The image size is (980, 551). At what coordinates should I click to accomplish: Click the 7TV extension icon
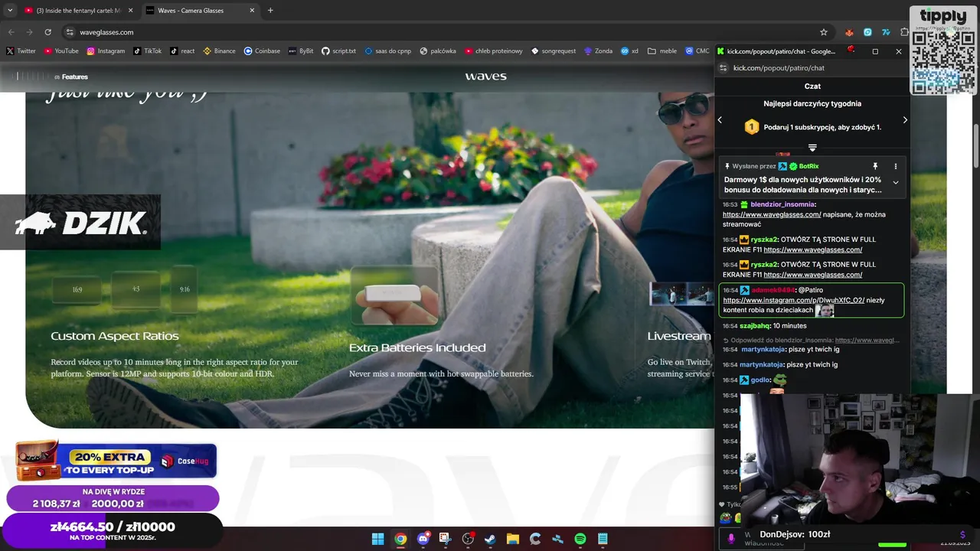click(x=886, y=32)
